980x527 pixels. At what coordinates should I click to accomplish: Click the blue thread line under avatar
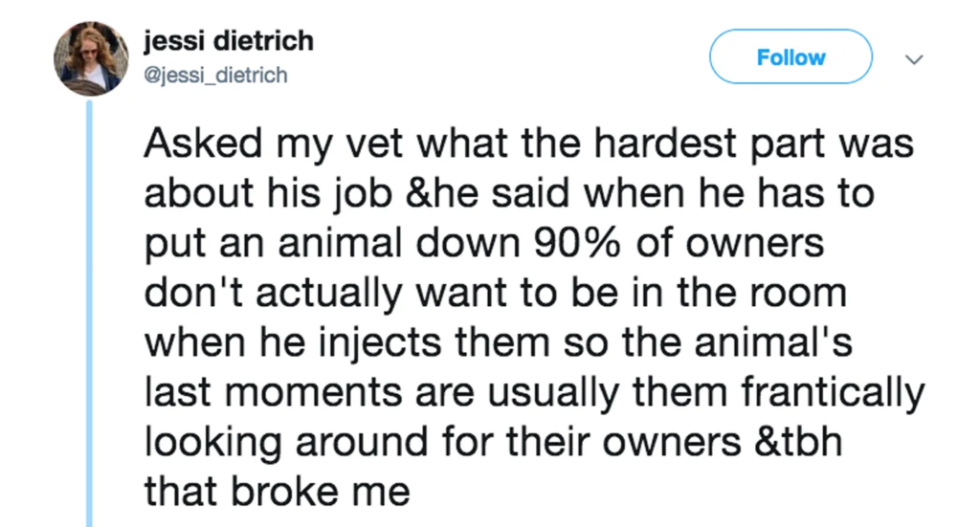(89, 314)
